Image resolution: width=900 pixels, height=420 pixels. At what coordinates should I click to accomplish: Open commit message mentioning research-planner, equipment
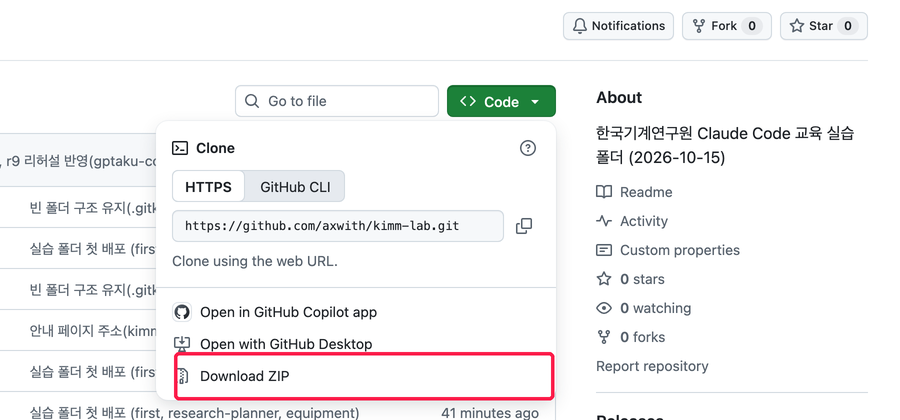tap(194, 413)
